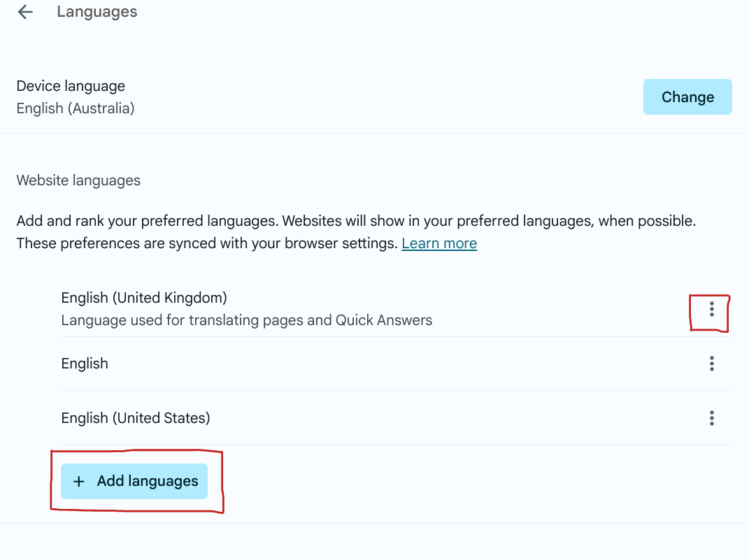749x560 pixels.
Task: Click the Languages page title
Action: [97, 12]
